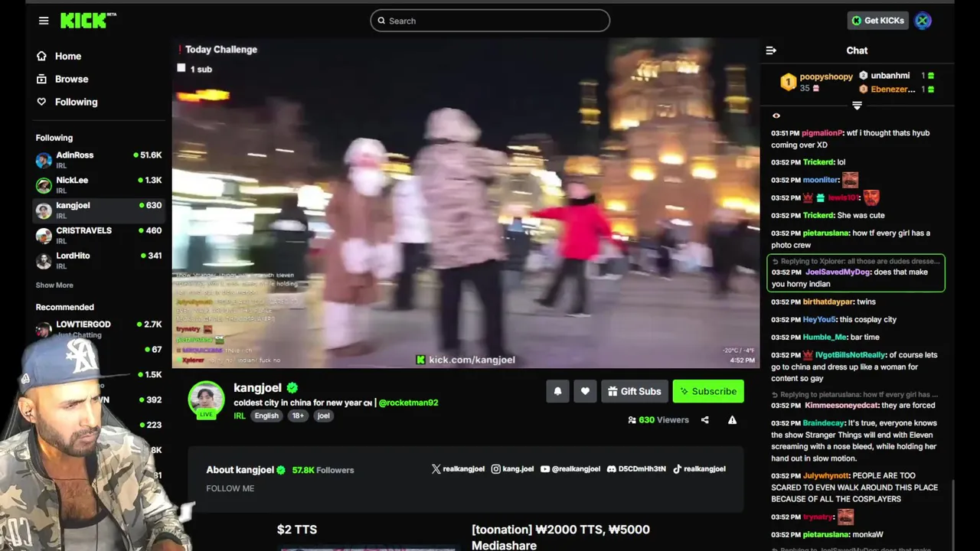Open the Get KICKs button
Image resolution: width=980 pixels, height=551 pixels.
878,21
